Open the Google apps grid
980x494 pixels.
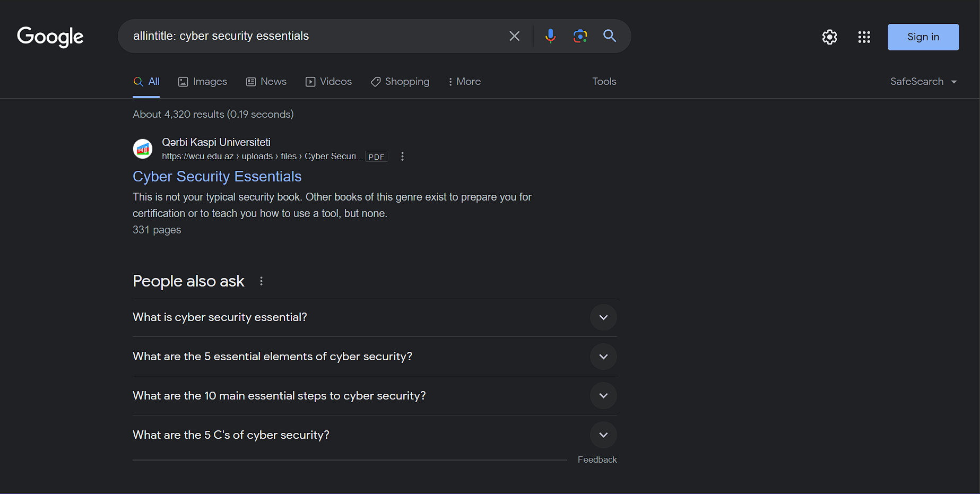864,37
